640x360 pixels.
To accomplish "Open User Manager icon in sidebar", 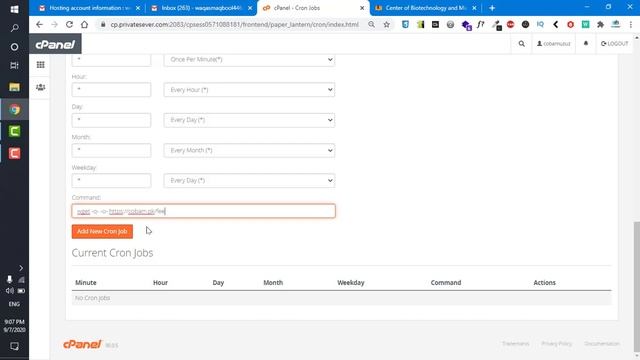I will pos(40,87).
